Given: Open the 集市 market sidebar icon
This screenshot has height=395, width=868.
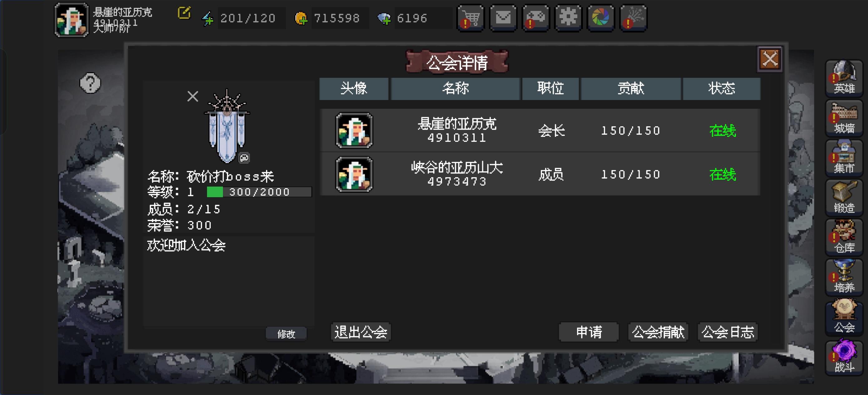Looking at the screenshot, I should click(844, 157).
